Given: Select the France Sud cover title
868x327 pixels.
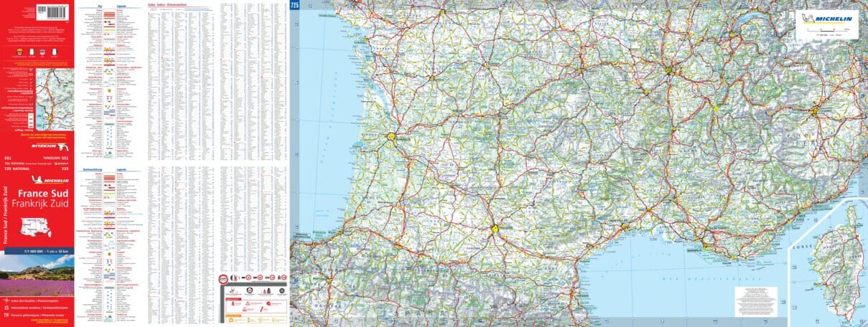Looking at the screenshot, I should (x=45, y=193).
